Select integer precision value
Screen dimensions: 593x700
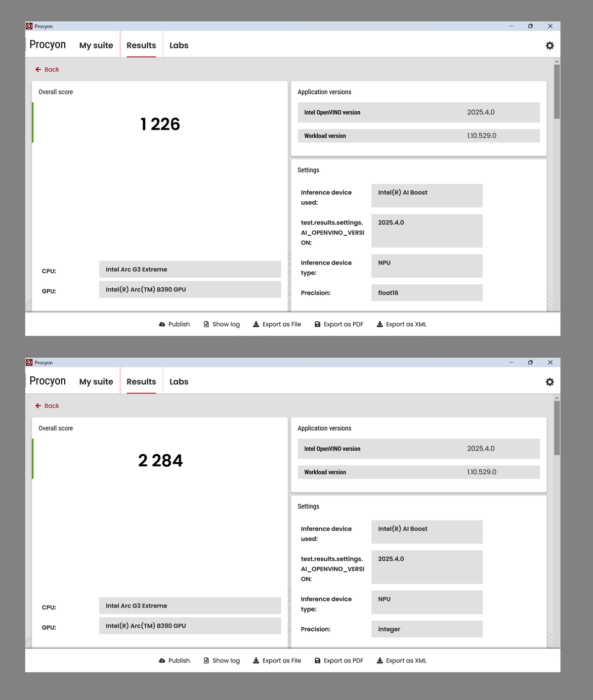tap(427, 629)
